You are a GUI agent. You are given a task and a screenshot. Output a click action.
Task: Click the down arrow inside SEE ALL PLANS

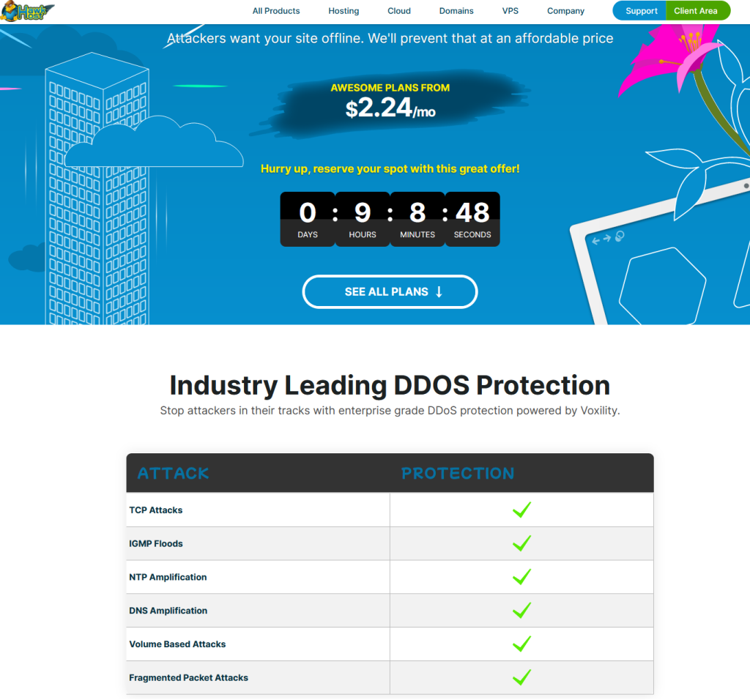tap(439, 291)
